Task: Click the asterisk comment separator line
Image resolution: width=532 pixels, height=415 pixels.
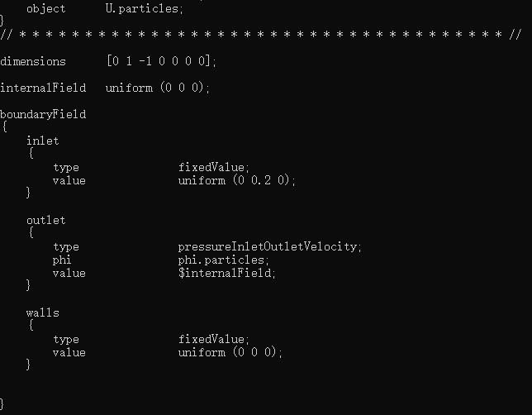Action: (260, 35)
